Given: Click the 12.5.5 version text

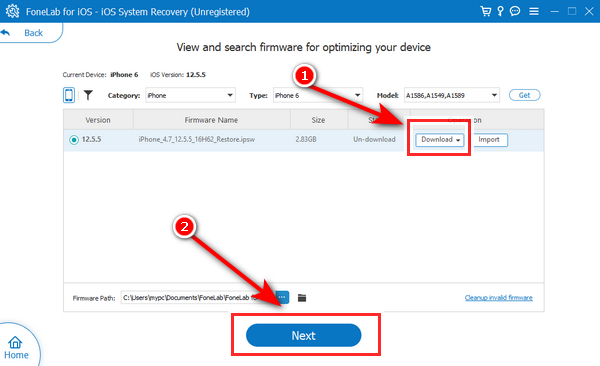Looking at the screenshot, I should (x=91, y=139).
